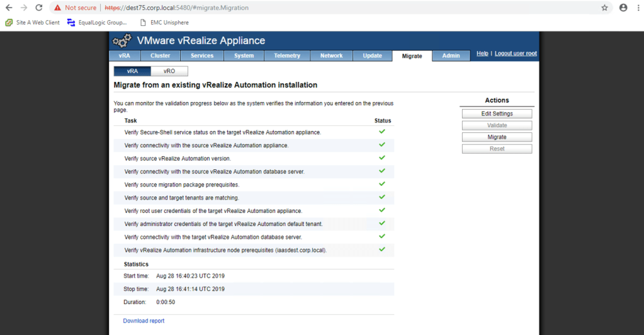Image resolution: width=644 pixels, height=335 pixels.
Task: Open the Services tab
Action: point(202,56)
